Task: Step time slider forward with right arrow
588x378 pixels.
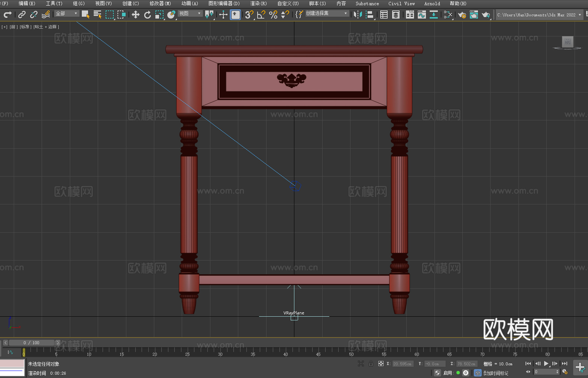Action: click(58, 343)
